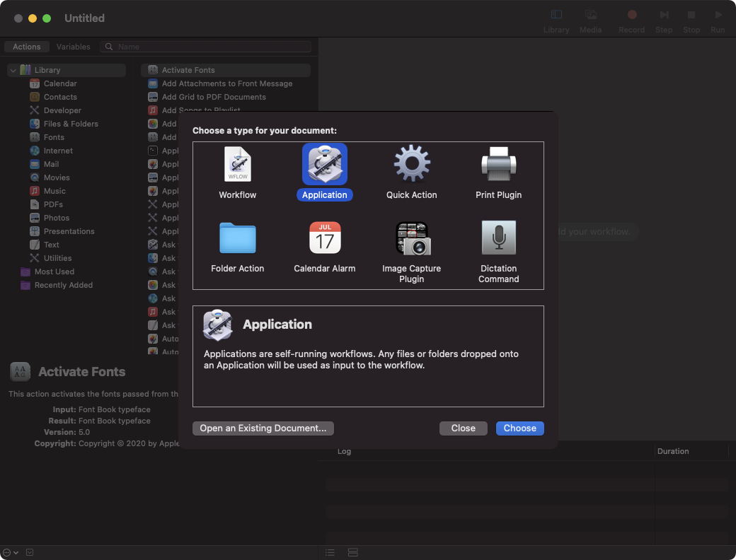Click the Record toolbar button
The height and width of the screenshot is (560, 736).
point(631,21)
